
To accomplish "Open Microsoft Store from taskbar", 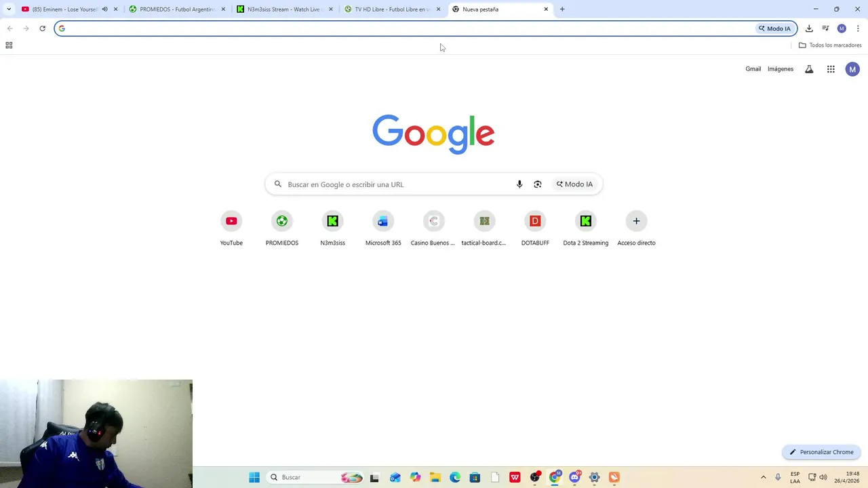I will [x=475, y=477].
